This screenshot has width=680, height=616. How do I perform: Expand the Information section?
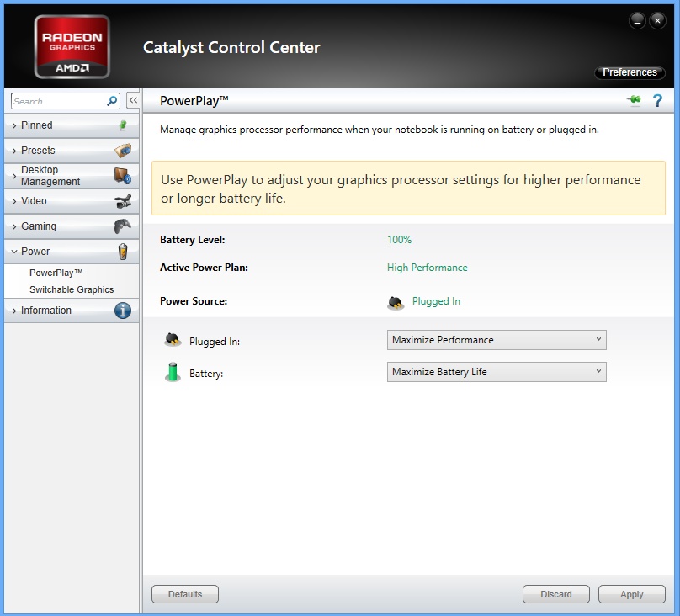(72, 311)
